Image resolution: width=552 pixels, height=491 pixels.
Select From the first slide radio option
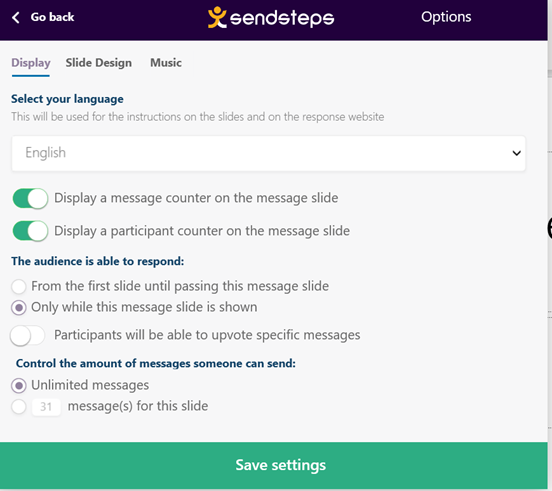pos(19,287)
